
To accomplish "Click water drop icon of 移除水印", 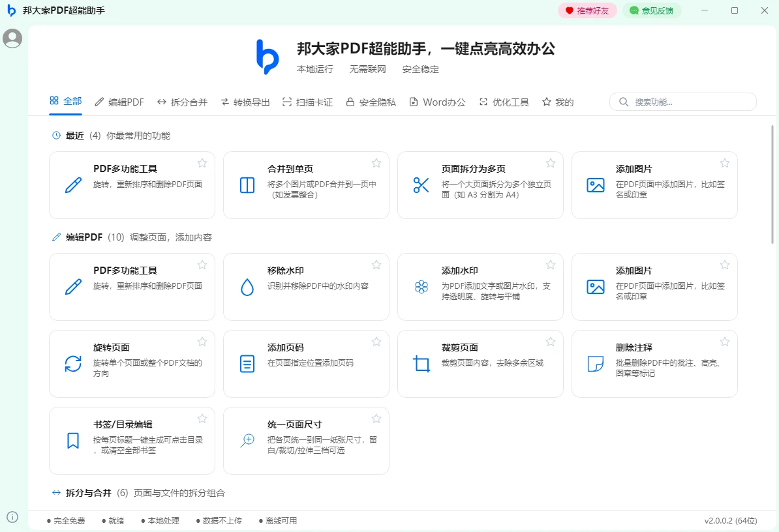I will [247, 287].
